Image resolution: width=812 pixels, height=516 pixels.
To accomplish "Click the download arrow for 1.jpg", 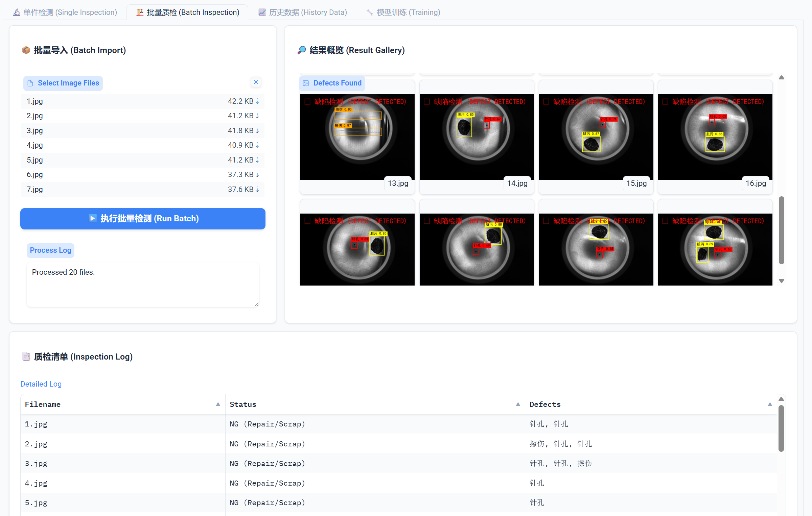I will point(257,101).
